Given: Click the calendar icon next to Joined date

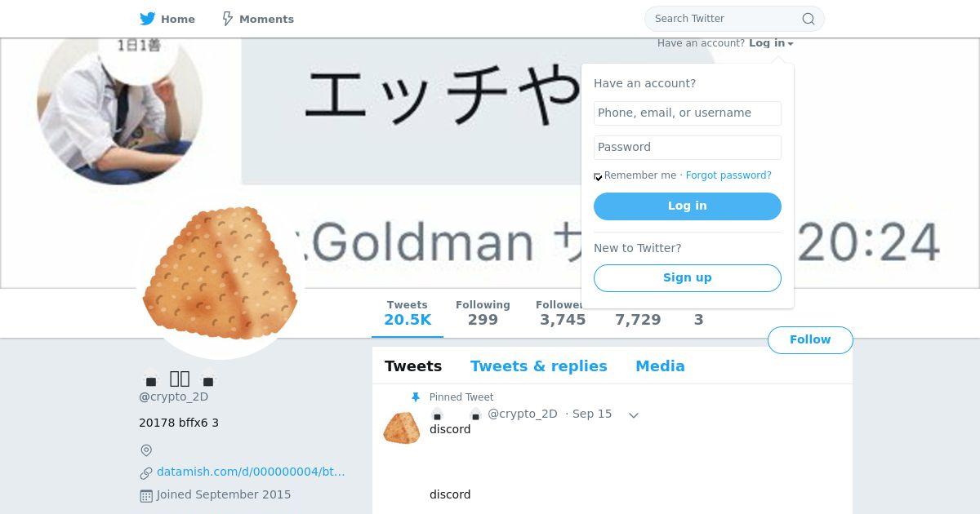Looking at the screenshot, I should coord(146,495).
